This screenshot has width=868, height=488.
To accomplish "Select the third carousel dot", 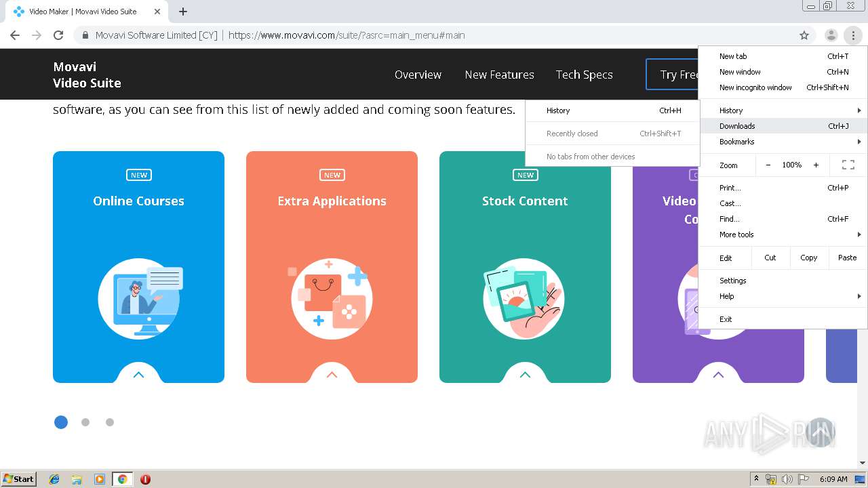I will click(110, 422).
